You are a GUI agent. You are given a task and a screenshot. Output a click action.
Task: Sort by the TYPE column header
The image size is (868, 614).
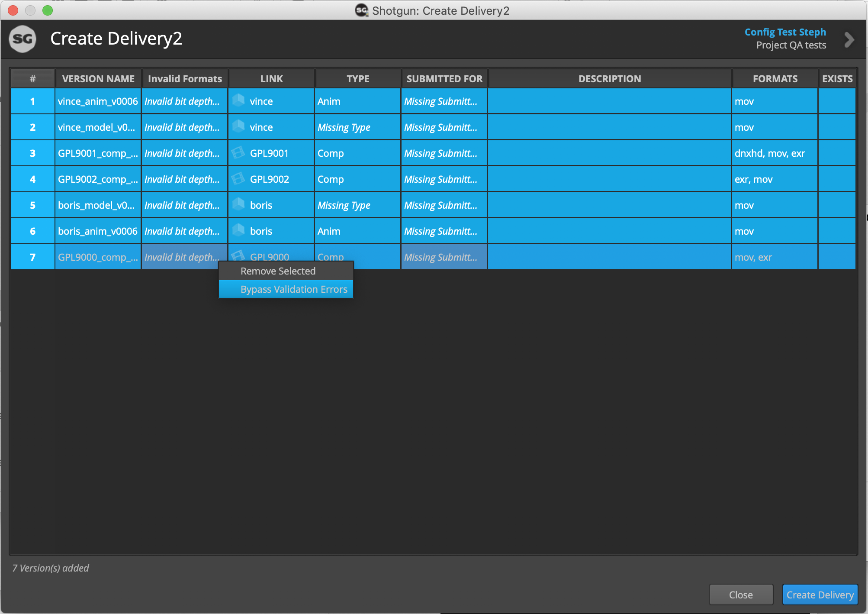tap(358, 79)
